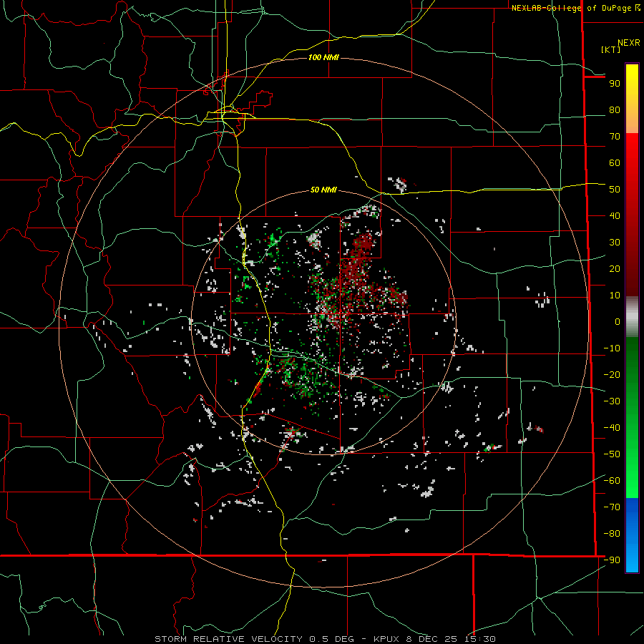The height and width of the screenshot is (644, 644).
Task: Select the 60 value on velocity scale
Action: pos(615,163)
